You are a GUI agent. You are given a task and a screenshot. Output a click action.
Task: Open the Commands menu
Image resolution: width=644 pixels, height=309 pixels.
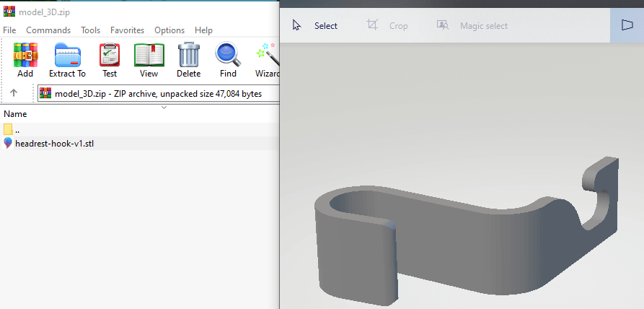[48, 30]
